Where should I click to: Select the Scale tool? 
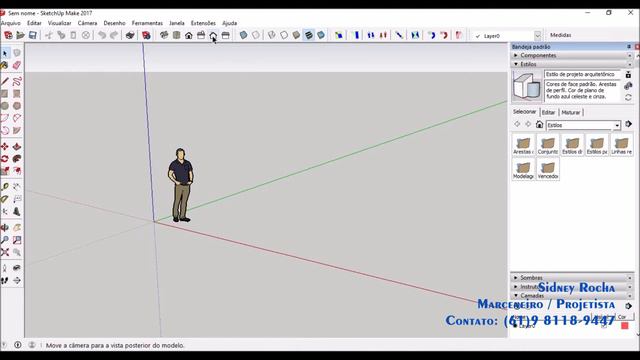pos(5,171)
